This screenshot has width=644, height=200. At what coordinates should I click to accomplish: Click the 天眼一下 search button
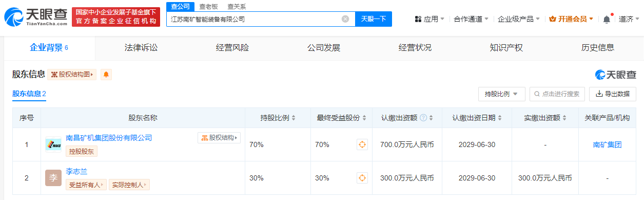coord(374,19)
